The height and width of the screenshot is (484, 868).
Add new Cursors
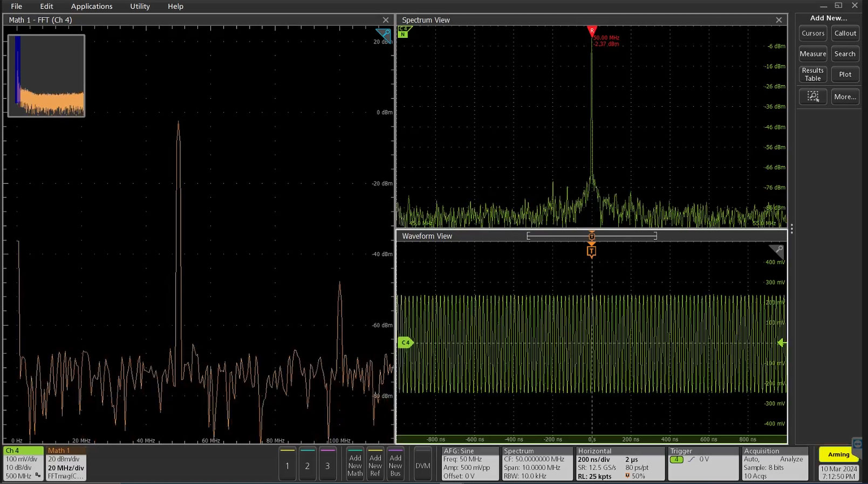click(812, 33)
